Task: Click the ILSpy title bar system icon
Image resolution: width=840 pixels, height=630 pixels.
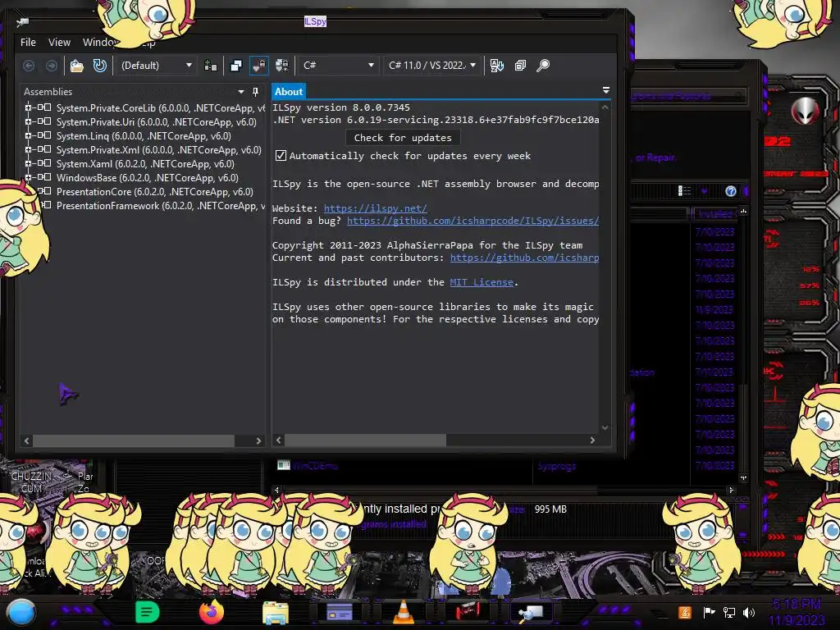Action: [22, 22]
